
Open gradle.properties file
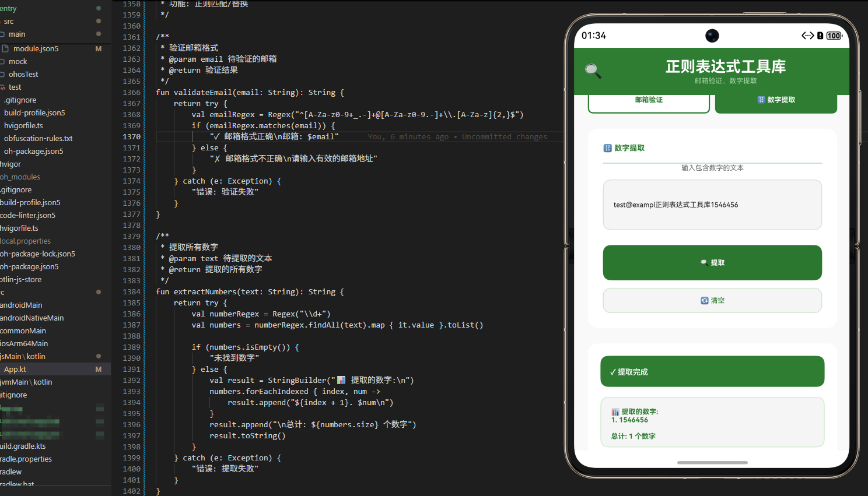tap(26, 459)
